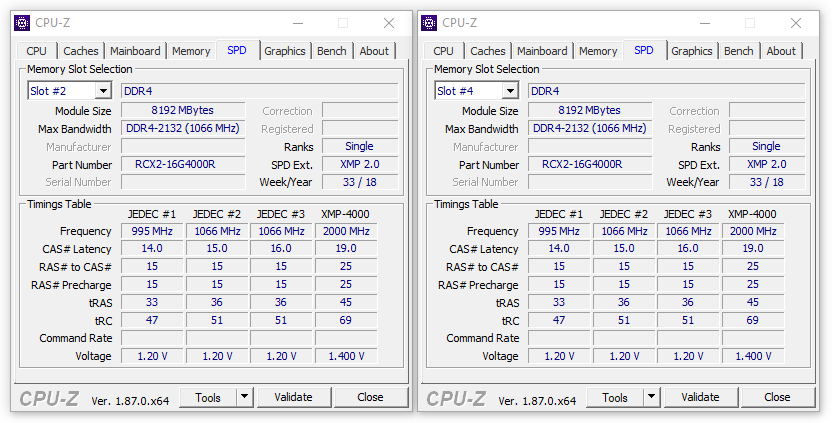Select Memory tab in right window

coord(598,51)
